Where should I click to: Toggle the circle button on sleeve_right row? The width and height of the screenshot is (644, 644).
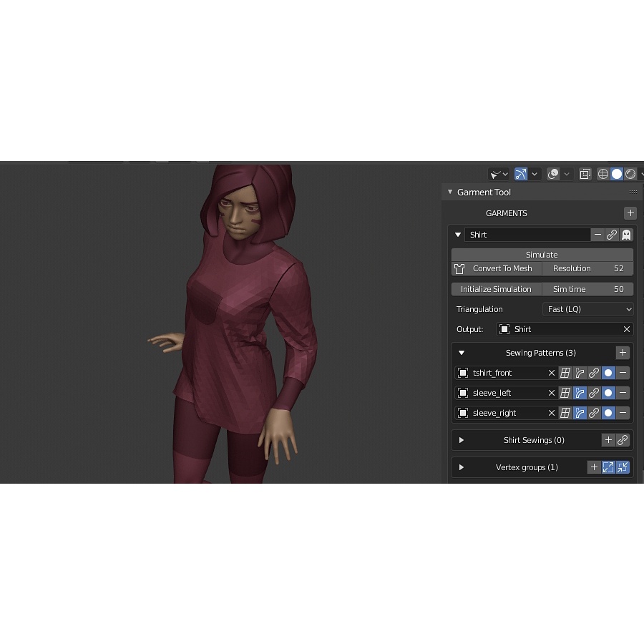click(608, 413)
